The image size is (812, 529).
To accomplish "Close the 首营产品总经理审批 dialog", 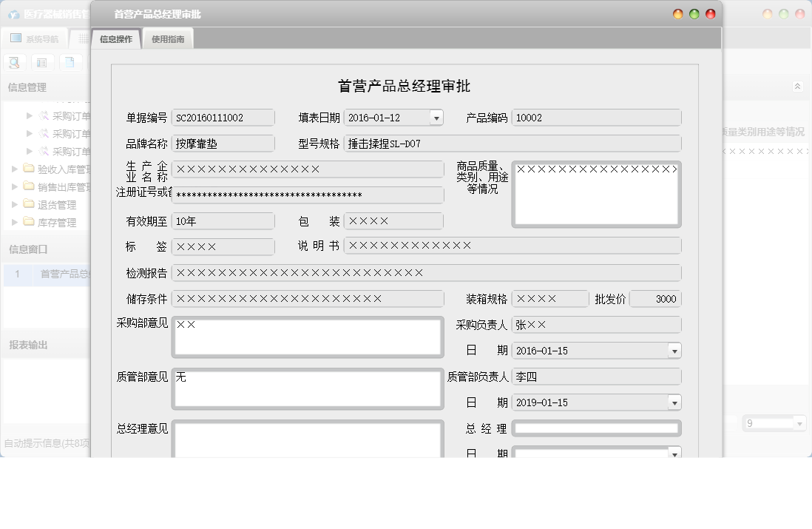I will tap(711, 15).
